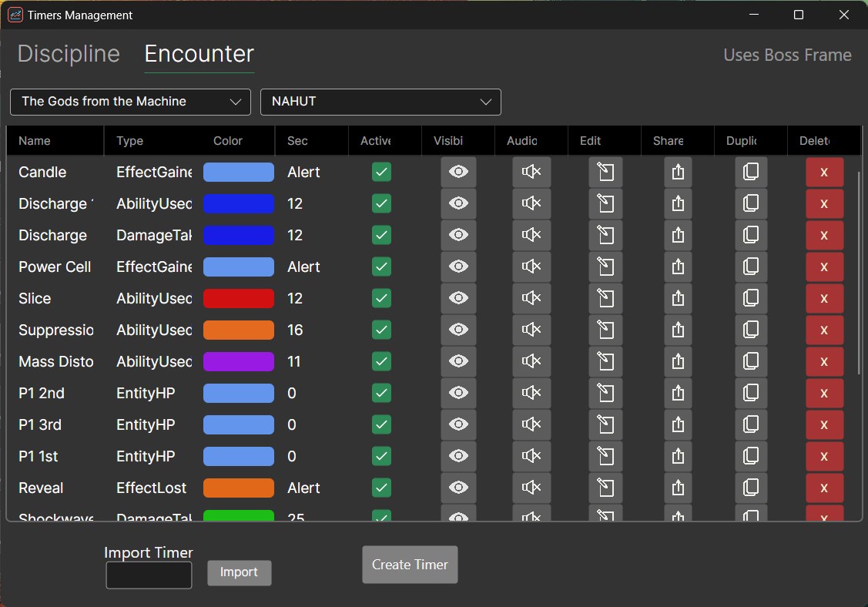This screenshot has height=607, width=868.
Task: Switch to the Discipline tab
Action: [69, 54]
